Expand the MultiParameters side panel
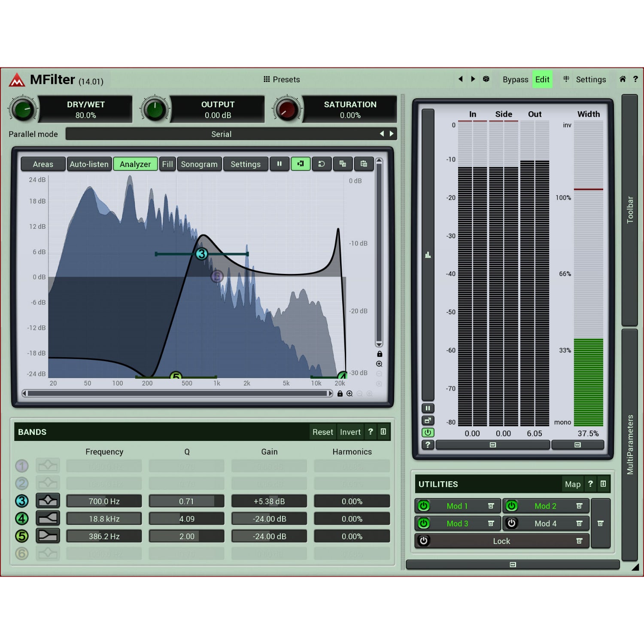The image size is (644, 644). pyautogui.click(x=630, y=444)
